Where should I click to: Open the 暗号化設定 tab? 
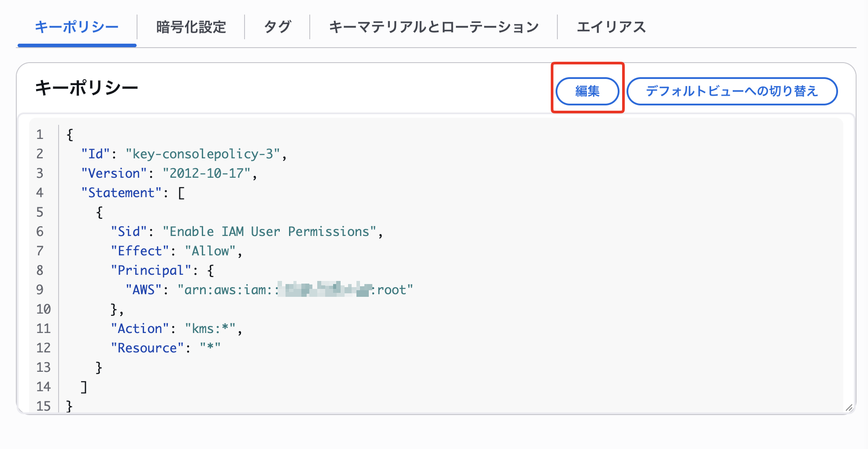point(191,27)
